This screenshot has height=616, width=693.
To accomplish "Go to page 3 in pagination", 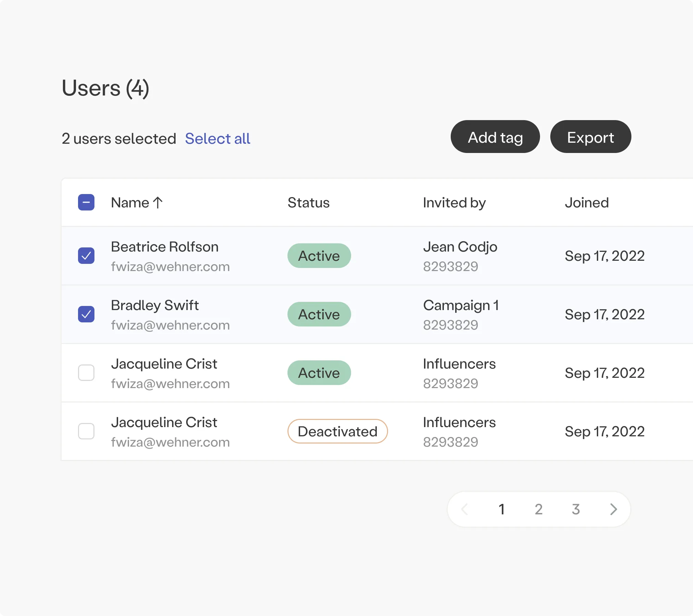I will (x=576, y=509).
